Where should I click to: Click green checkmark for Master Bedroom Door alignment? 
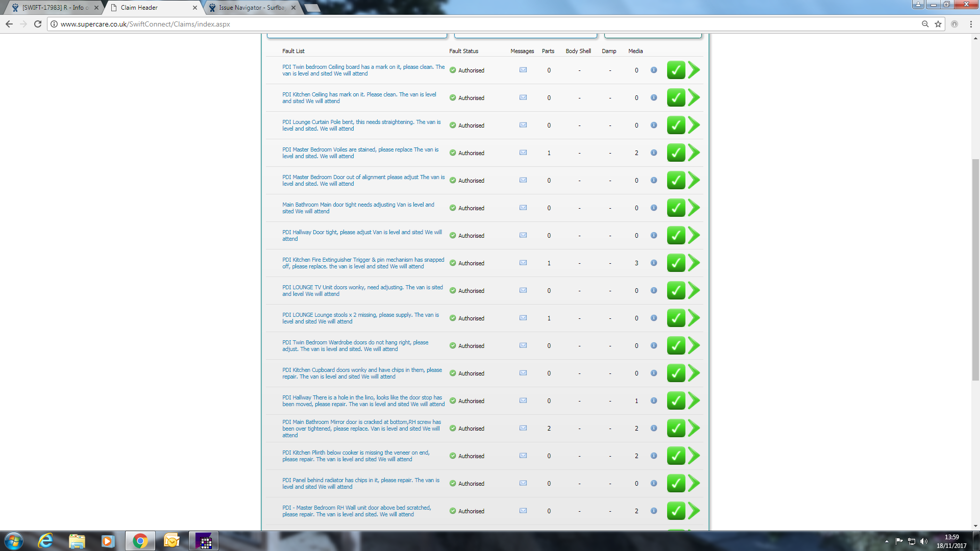676,181
